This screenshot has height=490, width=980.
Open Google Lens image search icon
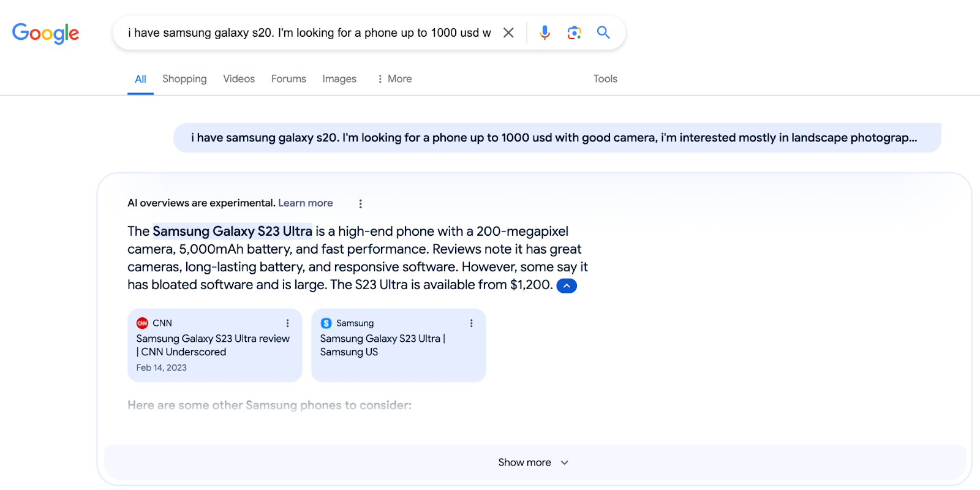coord(574,32)
